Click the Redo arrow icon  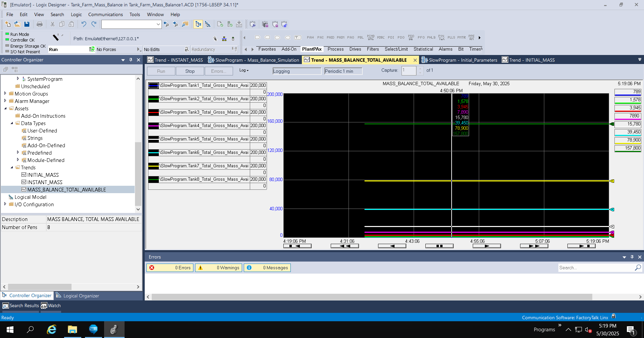pos(94,24)
